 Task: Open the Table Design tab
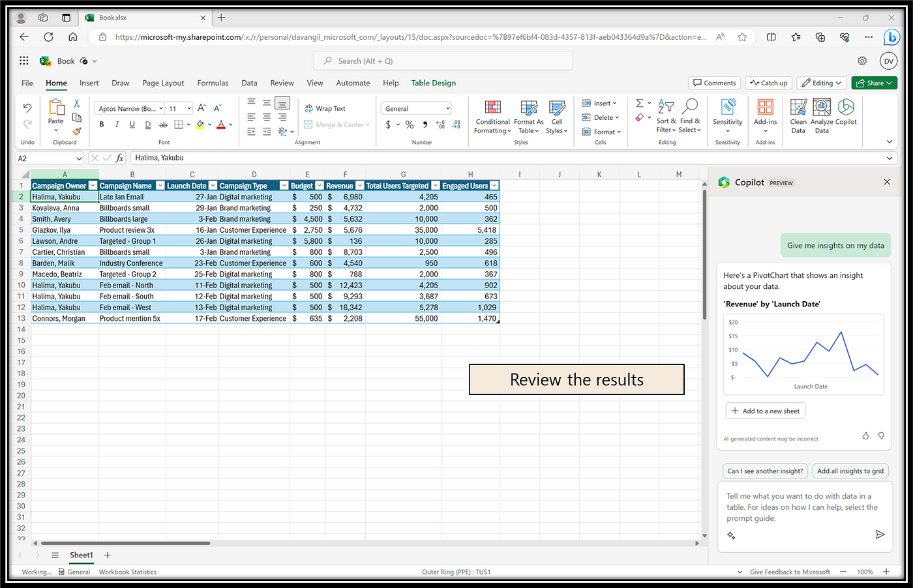coord(433,83)
